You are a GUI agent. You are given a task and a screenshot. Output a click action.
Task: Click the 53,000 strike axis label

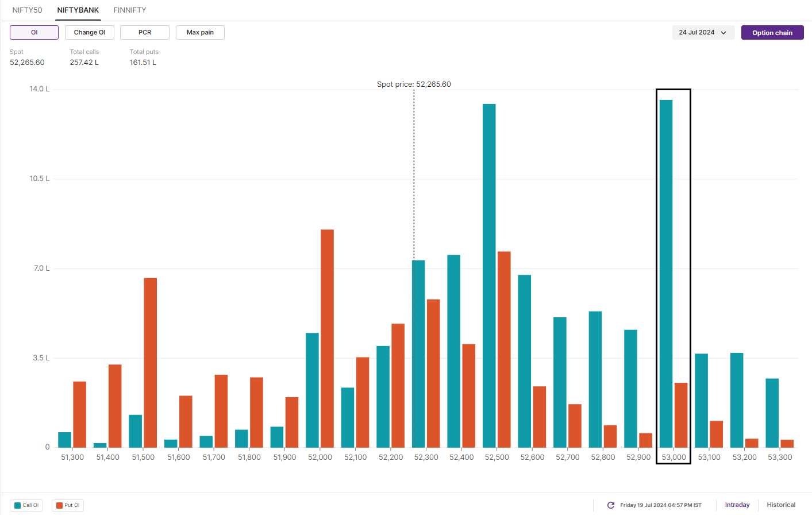point(674,457)
